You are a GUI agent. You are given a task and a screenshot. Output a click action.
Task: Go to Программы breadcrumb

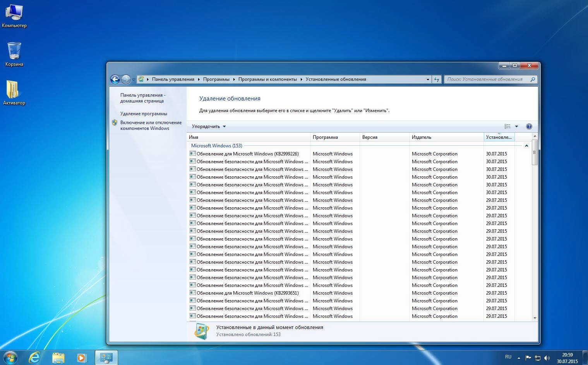coord(216,79)
